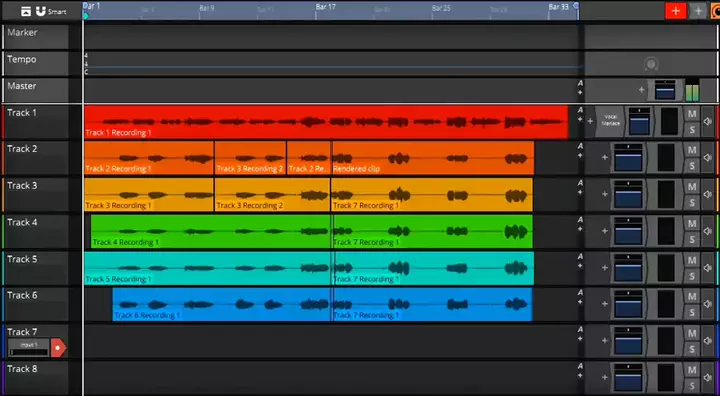Select the Master track header
720x396 pixels.
[x=36, y=90]
